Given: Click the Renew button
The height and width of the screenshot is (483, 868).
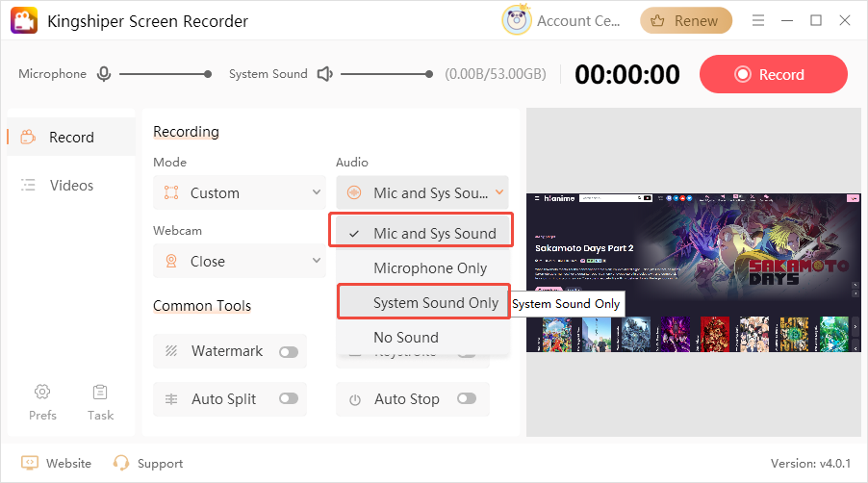Looking at the screenshot, I should pyautogui.click(x=686, y=21).
